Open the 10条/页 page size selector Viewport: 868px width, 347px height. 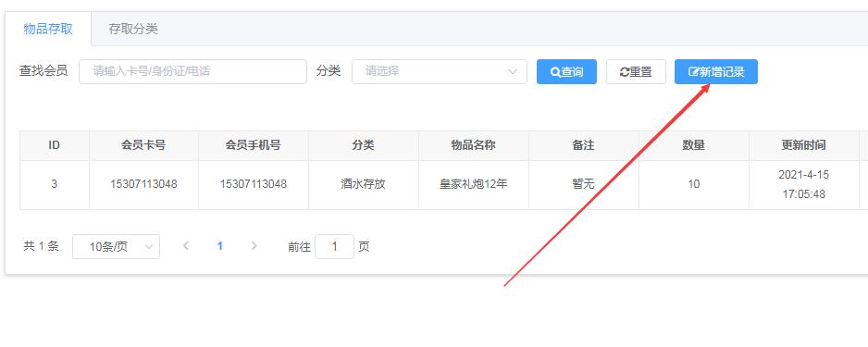point(117,246)
